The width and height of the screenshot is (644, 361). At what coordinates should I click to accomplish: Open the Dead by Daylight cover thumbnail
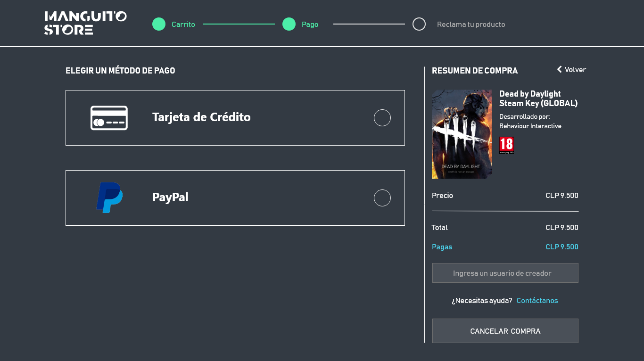[x=462, y=134]
